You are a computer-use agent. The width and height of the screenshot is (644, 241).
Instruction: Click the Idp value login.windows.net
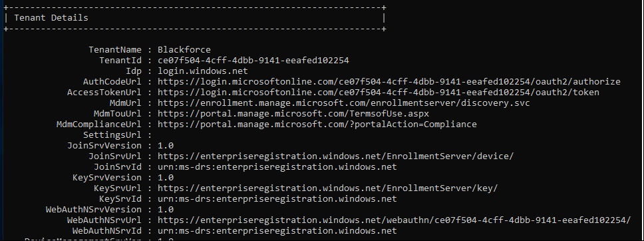coord(202,71)
